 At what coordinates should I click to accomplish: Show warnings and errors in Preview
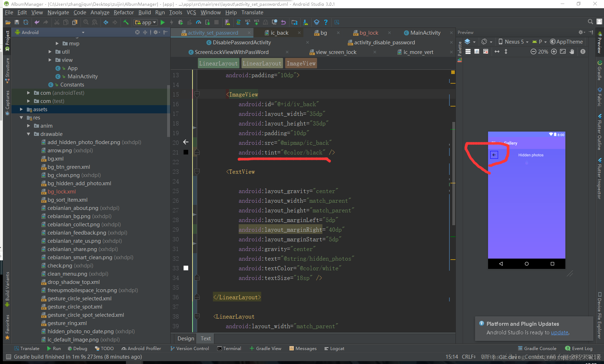pyautogui.click(x=583, y=51)
